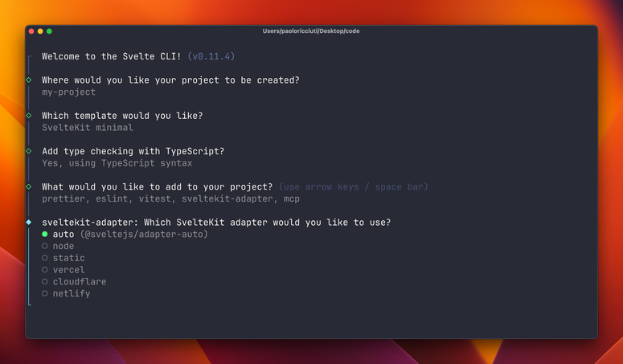Click the green diamond beside project location question
The width and height of the screenshot is (623, 364).
coord(29,80)
